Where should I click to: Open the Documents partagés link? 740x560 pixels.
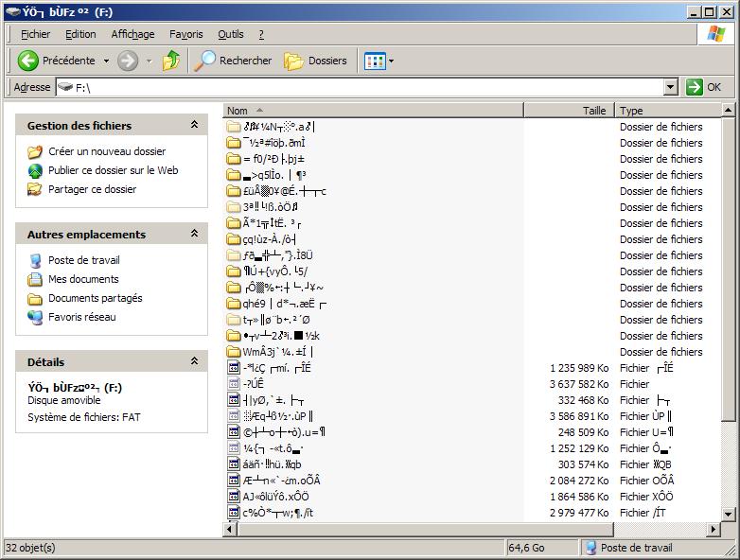[x=96, y=298]
